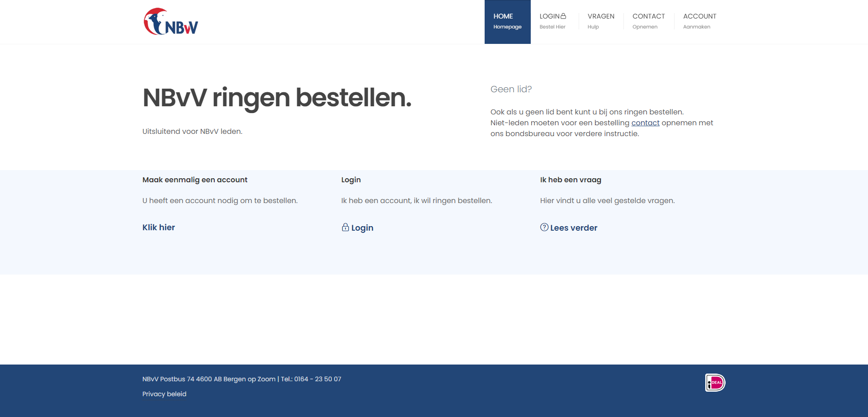Select ACCOUNT Aanmaken in the navigation
868x417 pixels.
click(699, 21)
